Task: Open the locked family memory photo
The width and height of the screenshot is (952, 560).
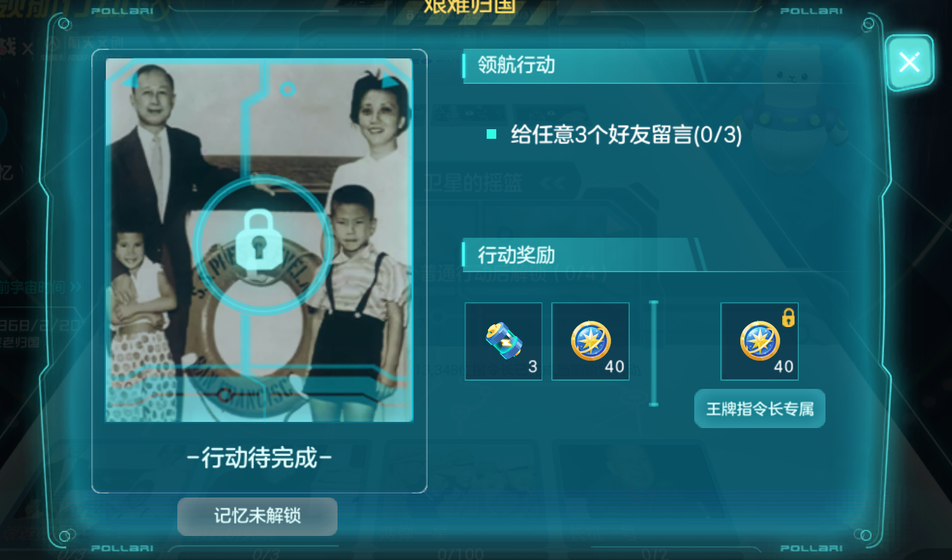Action: click(259, 240)
